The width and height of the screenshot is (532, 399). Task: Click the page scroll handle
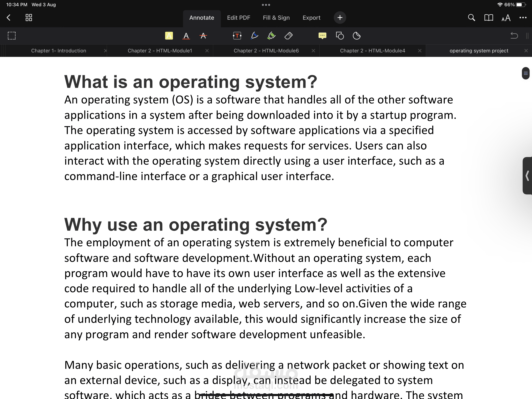click(526, 73)
